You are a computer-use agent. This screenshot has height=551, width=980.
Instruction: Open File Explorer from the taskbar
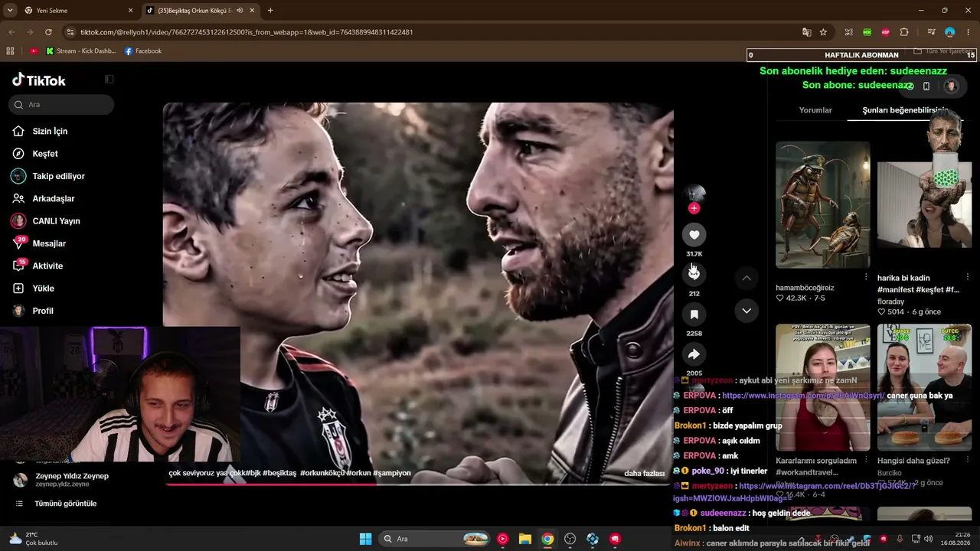525,539
